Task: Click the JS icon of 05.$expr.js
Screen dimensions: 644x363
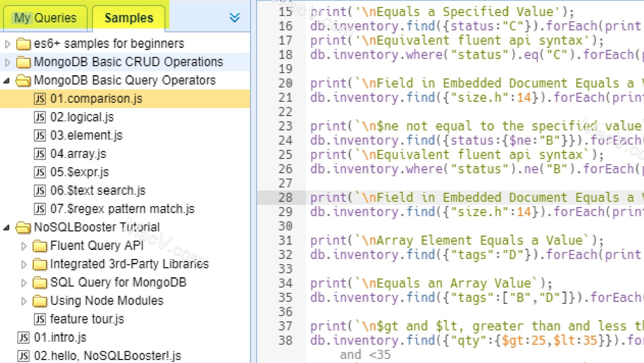Action: coord(40,172)
